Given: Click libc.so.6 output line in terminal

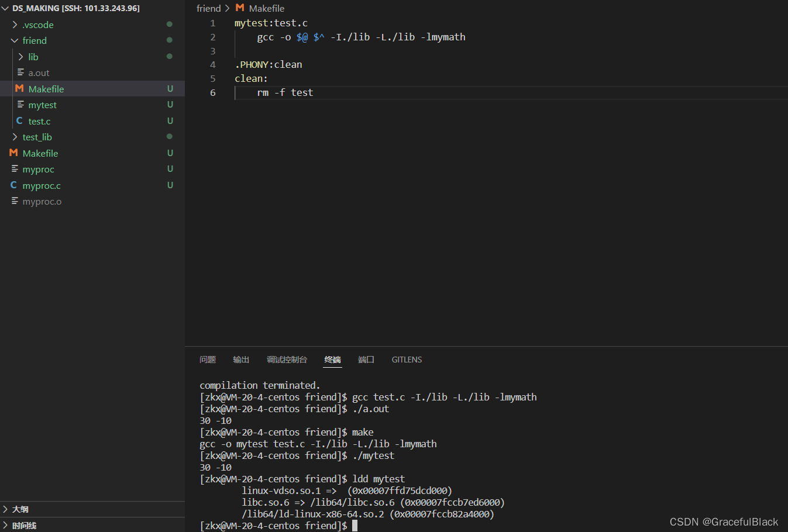Looking at the screenshot, I should tap(373, 502).
